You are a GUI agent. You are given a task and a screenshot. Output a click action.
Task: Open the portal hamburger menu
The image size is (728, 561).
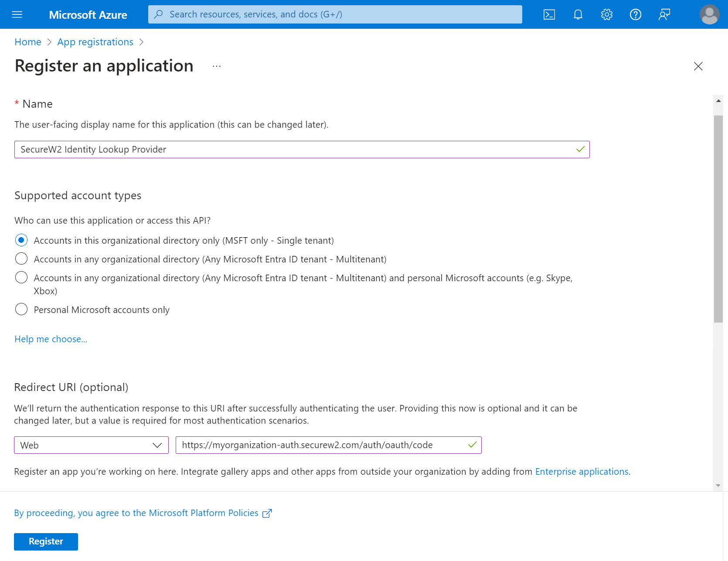tap(17, 14)
